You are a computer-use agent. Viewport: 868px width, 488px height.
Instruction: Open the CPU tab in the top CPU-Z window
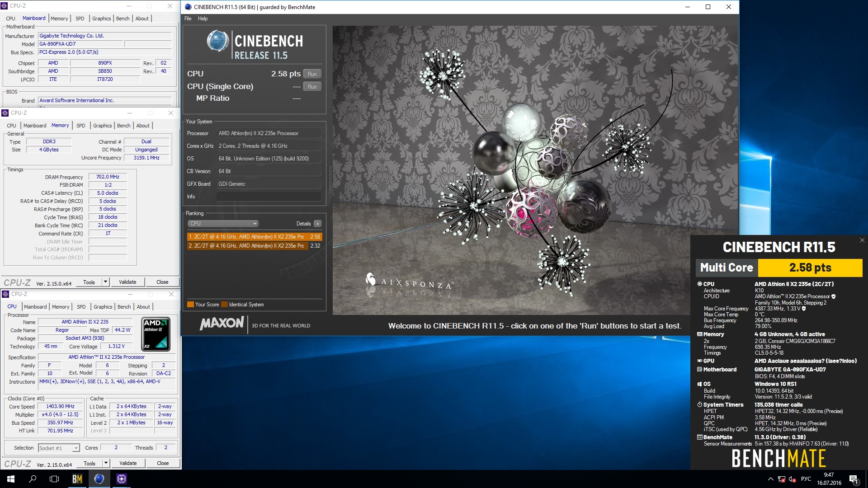point(11,19)
